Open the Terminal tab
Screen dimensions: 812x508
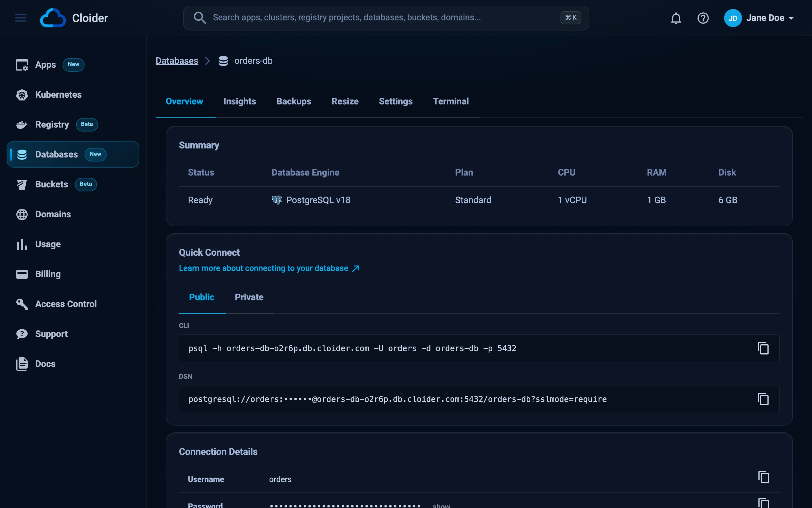point(451,101)
